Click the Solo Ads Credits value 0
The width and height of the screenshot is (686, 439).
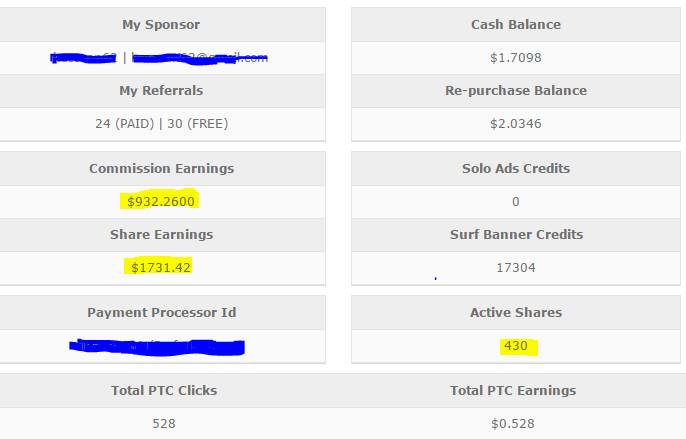point(516,202)
